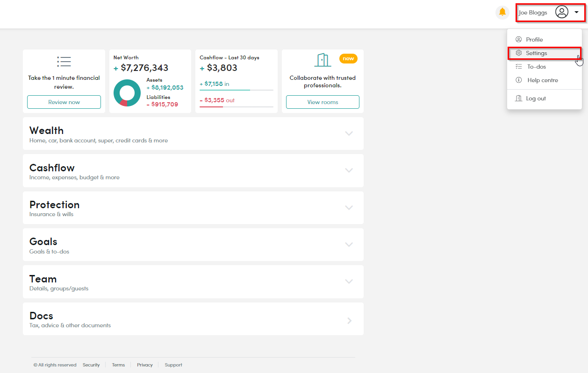This screenshot has width=588, height=373.
Task: Select To-dos in the user menu
Action: [x=545, y=67]
